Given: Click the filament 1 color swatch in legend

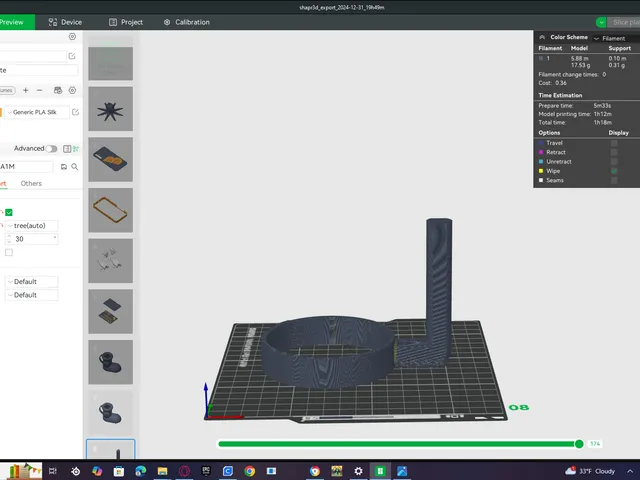Looking at the screenshot, I should click(541, 58).
